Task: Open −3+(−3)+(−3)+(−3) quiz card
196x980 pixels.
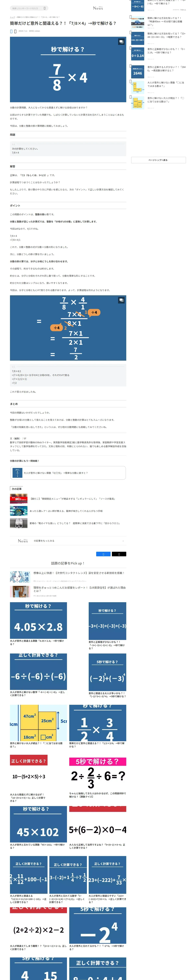Action: click(x=107, y=626)
